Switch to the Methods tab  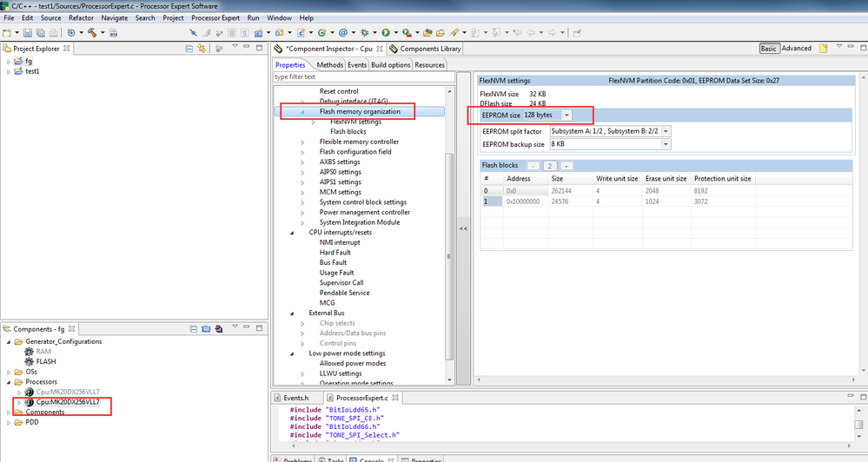330,65
